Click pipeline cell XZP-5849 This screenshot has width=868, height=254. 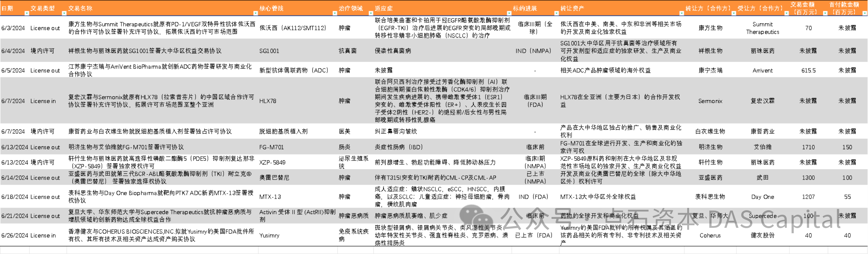[x=272, y=162]
